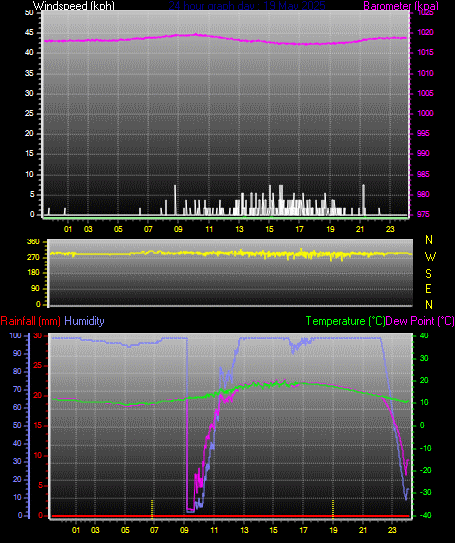Image resolution: width=455 pixels, height=543 pixels.
Task: Click the 15 value on the red rainfall axis
Action: (x=37, y=425)
